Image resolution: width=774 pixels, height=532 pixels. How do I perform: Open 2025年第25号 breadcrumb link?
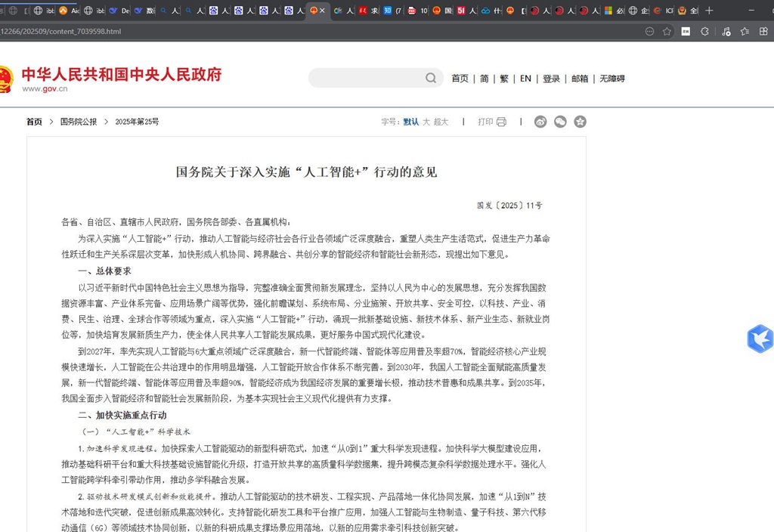point(137,122)
